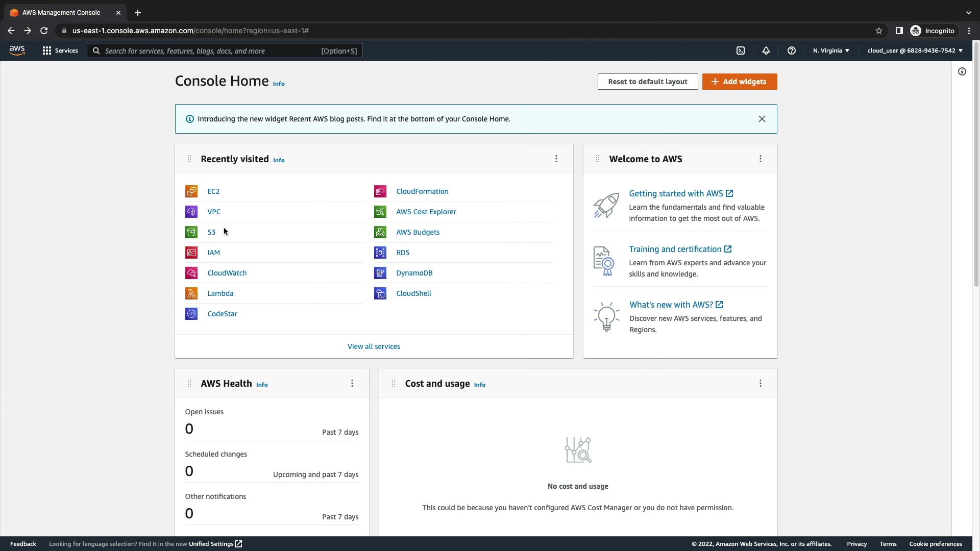Open the Lambda service icon
This screenshot has height=551, width=980.
coord(191,293)
